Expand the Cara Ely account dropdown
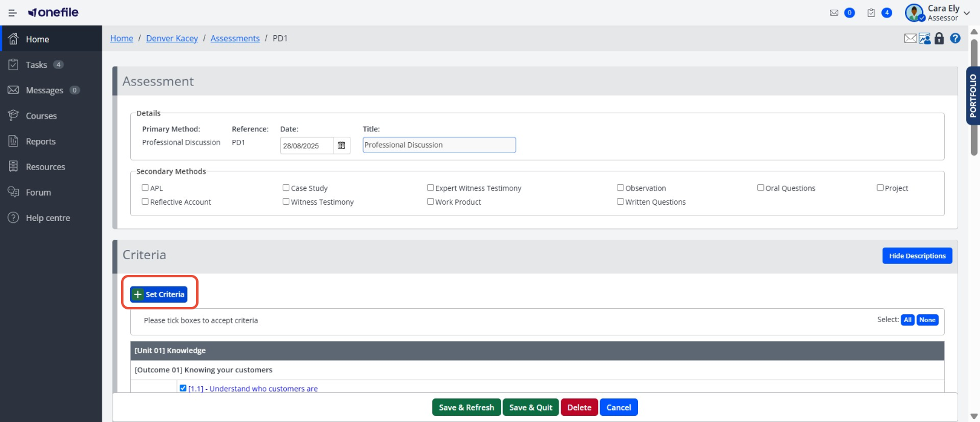The width and height of the screenshot is (980, 422). click(967, 13)
